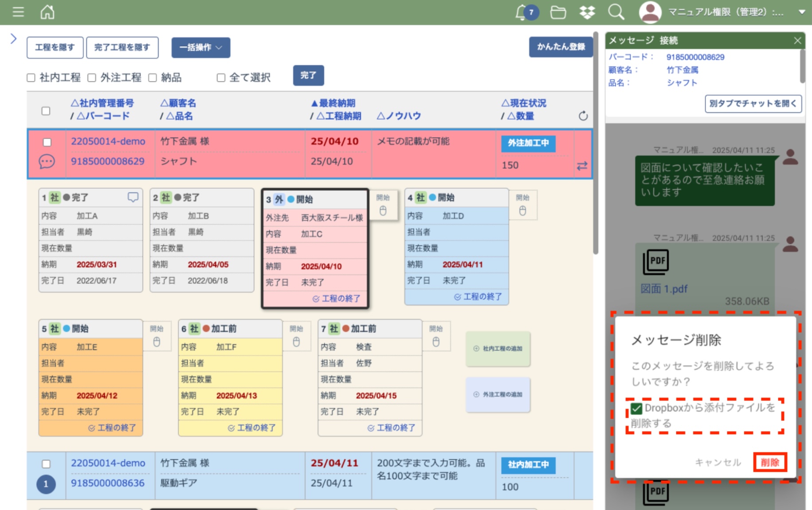Screen dimensions: 812x510
Task: Sort by 最終納期 column header
Action: (x=333, y=103)
